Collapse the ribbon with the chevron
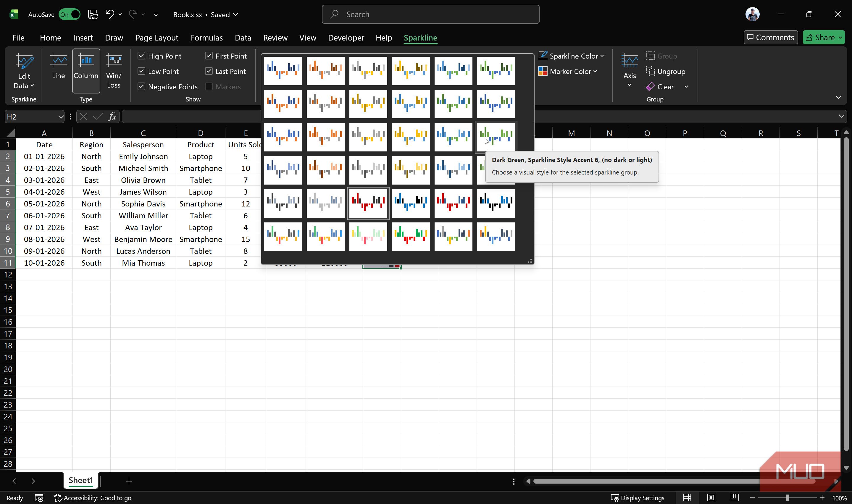This screenshot has height=504, width=852. pos(838,97)
